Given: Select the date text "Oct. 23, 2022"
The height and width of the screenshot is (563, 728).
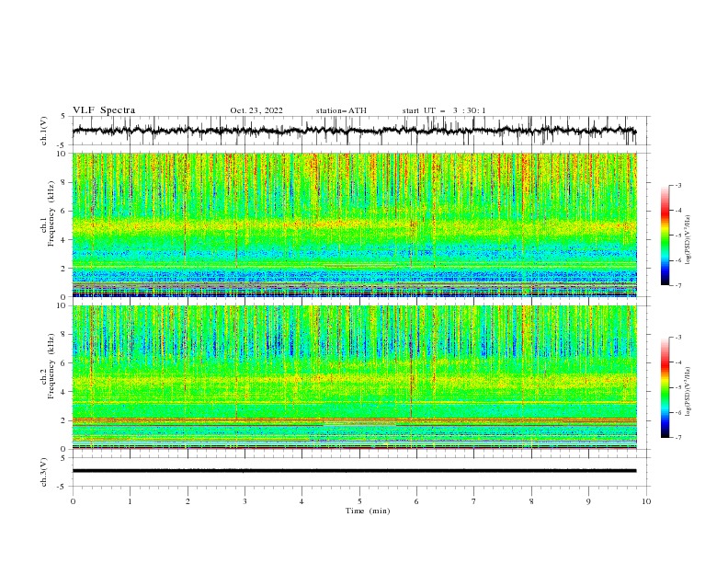Looking at the screenshot, I should click(x=256, y=110).
